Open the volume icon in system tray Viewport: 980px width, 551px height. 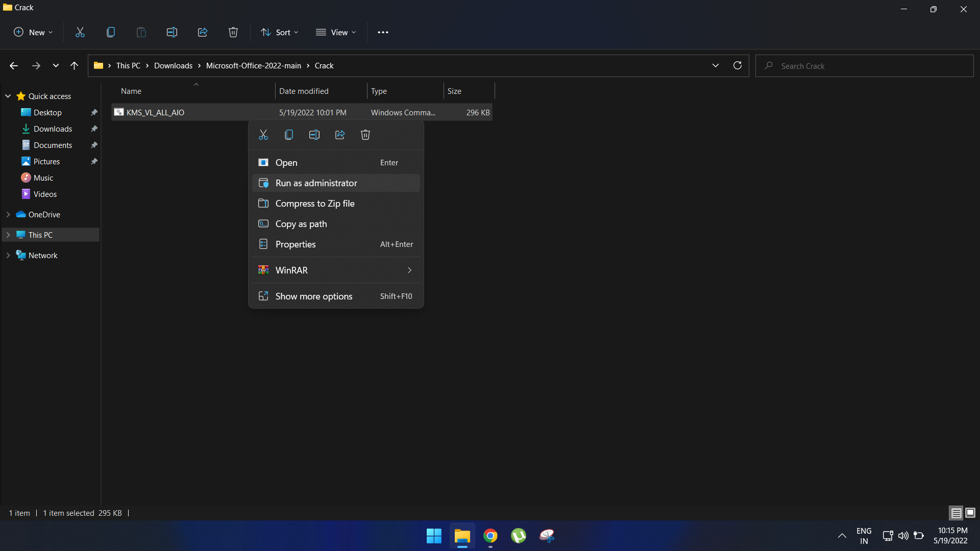coord(903,536)
